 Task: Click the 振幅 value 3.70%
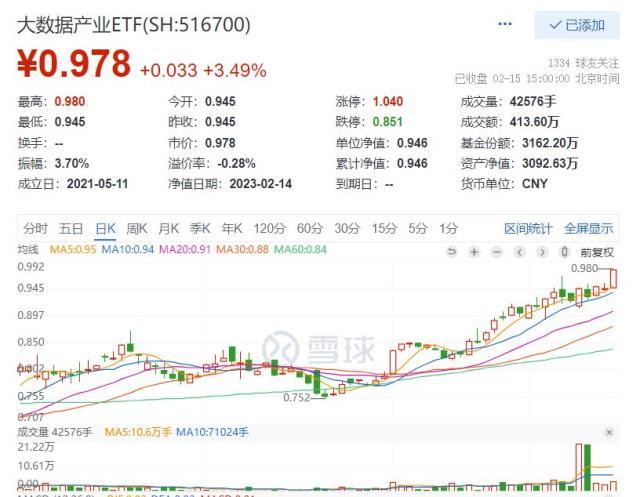tap(71, 163)
